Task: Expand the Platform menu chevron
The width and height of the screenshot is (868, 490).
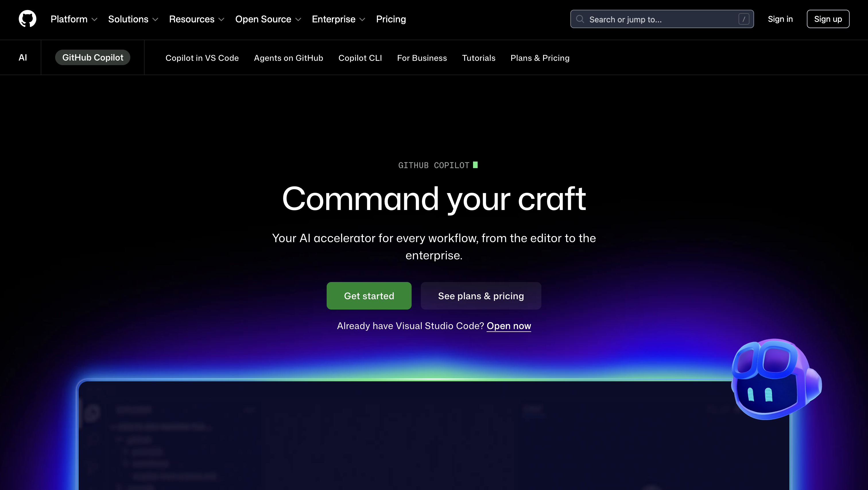Action: tap(95, 20)
